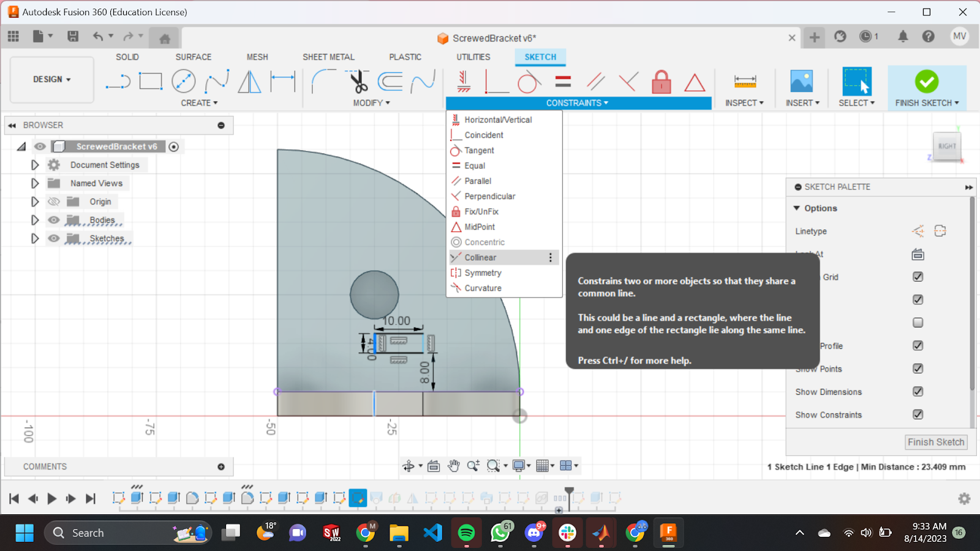Click the Insert Image icon
Viewport: 980px width, 551px height.
coord(802,81)
